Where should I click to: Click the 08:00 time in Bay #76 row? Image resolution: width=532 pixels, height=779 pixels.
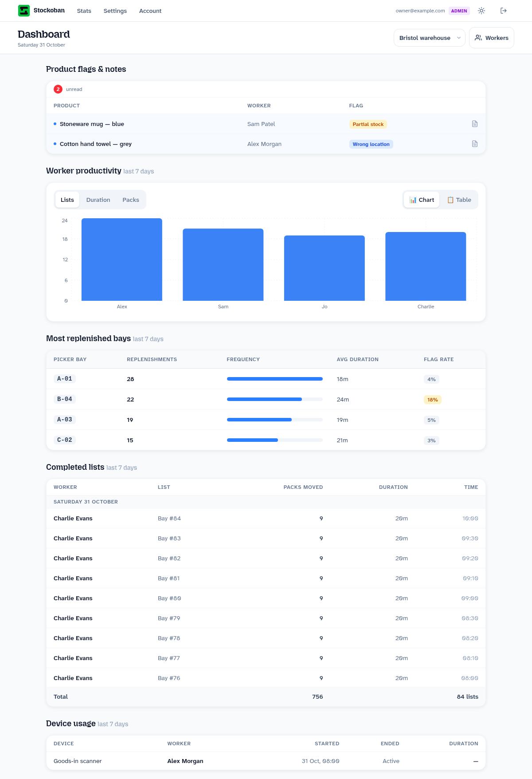[469, 678]
